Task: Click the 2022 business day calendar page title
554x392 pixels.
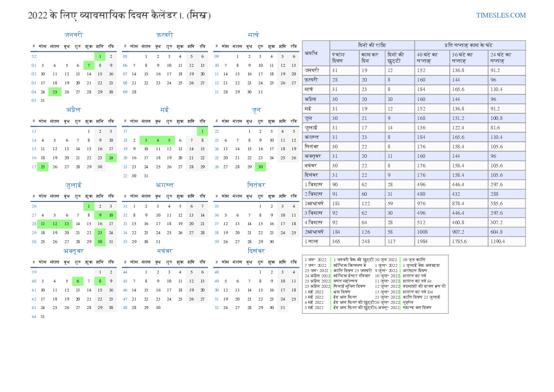Action: (x=119, y=16)
